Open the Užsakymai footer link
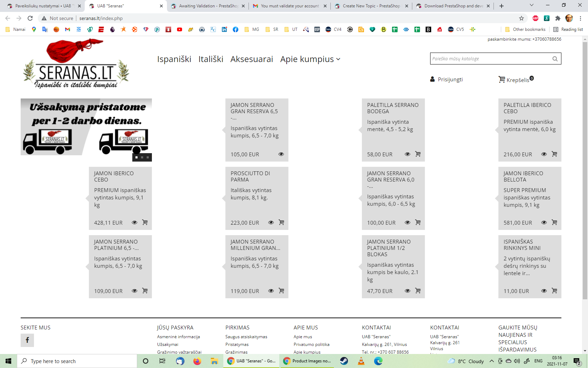588x368 pixels. pos(168,345)
